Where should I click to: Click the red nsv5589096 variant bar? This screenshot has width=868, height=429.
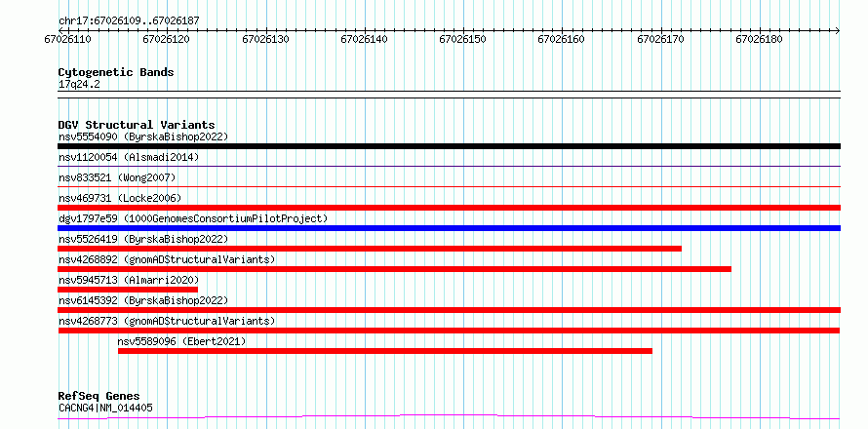tap(384, 351)
